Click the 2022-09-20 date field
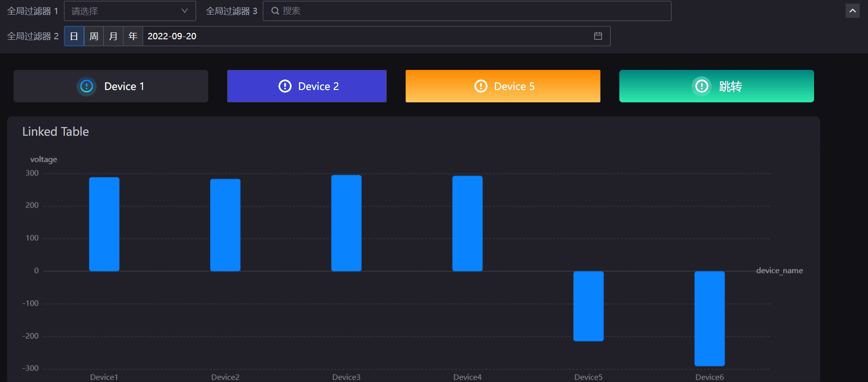This screenshot has width=868, height=382. [x=366, y=36]
